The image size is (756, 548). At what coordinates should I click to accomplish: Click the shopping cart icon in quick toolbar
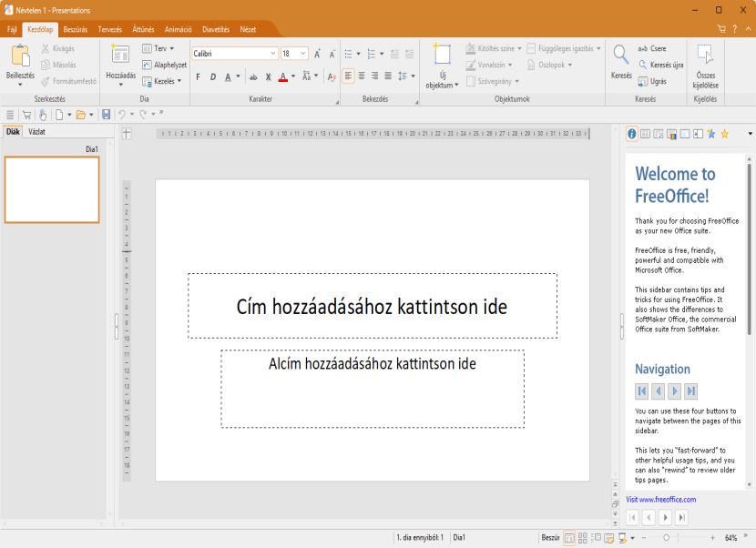click(x=26, y=115)
